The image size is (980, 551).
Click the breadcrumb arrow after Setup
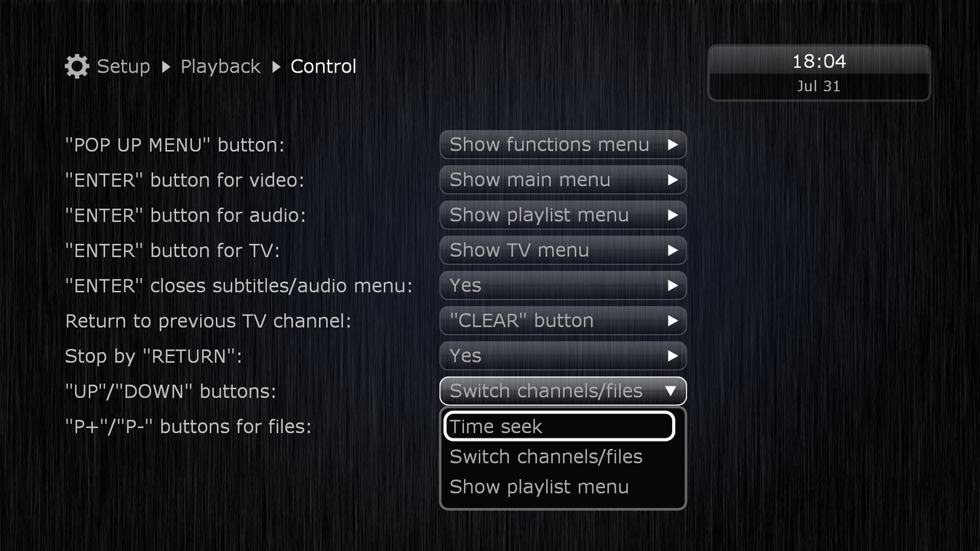166,67
